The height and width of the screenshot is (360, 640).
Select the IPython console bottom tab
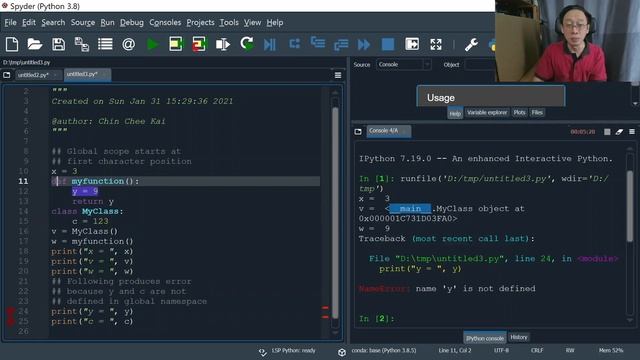coord(484,338)
